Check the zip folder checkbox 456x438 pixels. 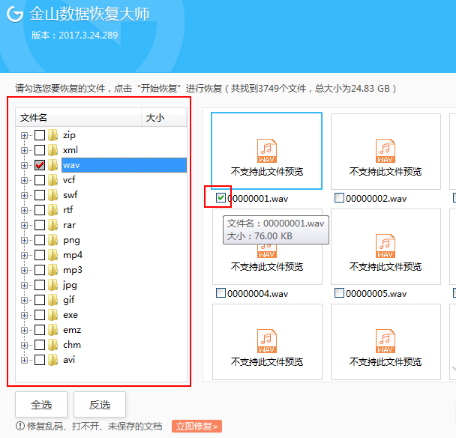(x=39, y=135)
